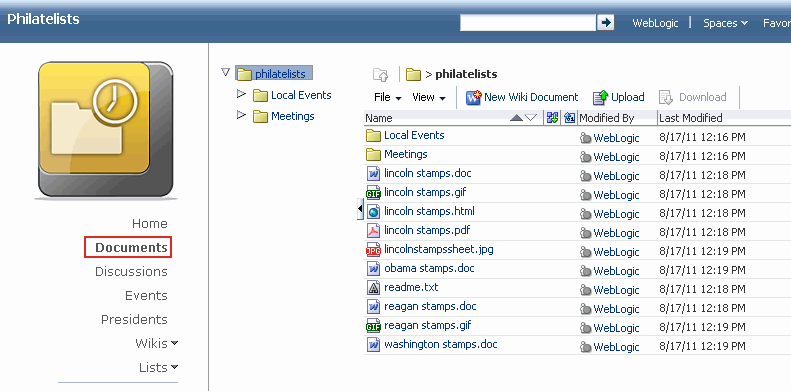
Task: Click the globe icon for lincoln stamps.html
Action: point(373,211)
